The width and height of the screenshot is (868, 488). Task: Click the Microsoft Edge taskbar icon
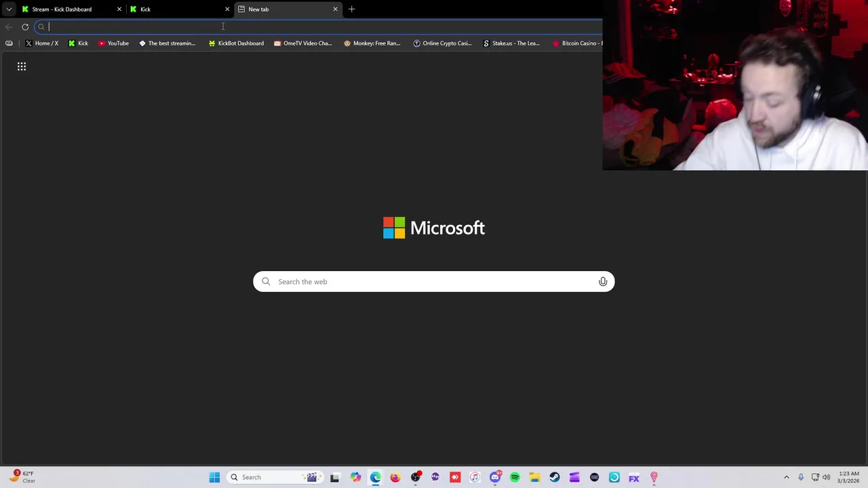point(376,477)
